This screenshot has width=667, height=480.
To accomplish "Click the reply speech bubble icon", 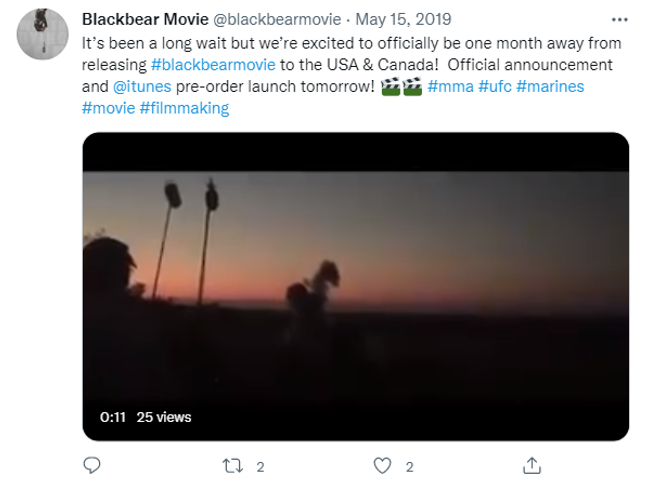I will [92, 465].
